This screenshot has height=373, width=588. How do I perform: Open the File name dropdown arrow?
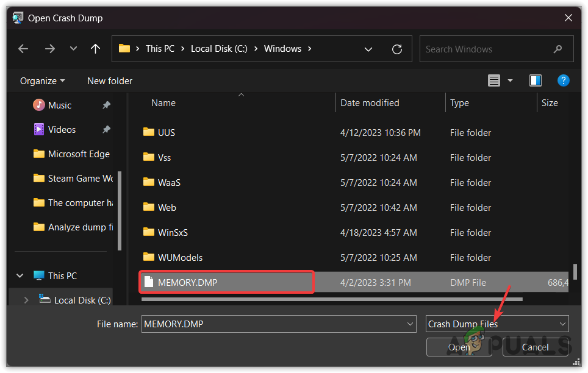pos(411,324)
